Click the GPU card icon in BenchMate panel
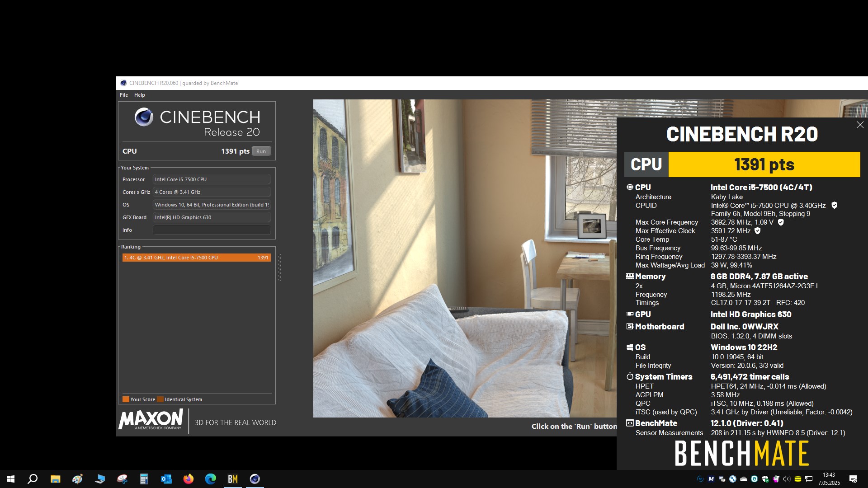The width and height of the screenshot is (868, 488). pyautogui.click(x=630, y=314)
